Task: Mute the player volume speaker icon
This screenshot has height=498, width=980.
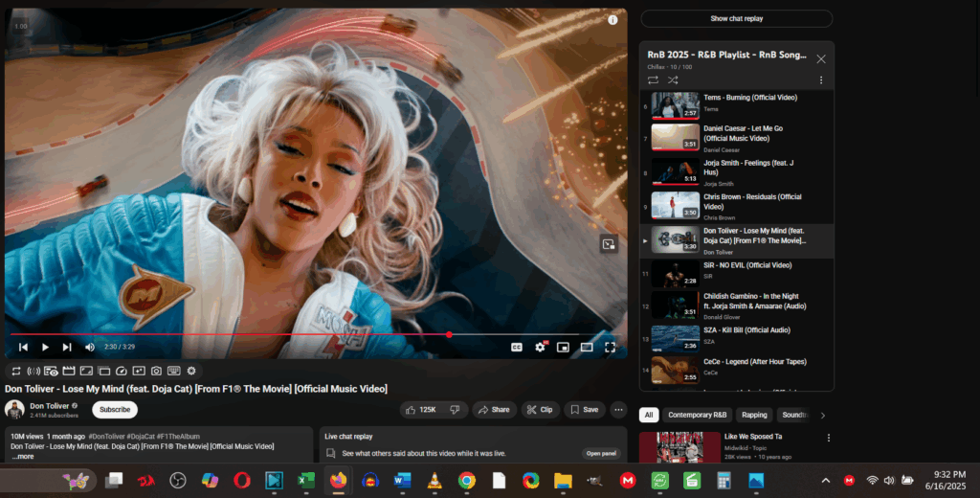Action: 89,348
